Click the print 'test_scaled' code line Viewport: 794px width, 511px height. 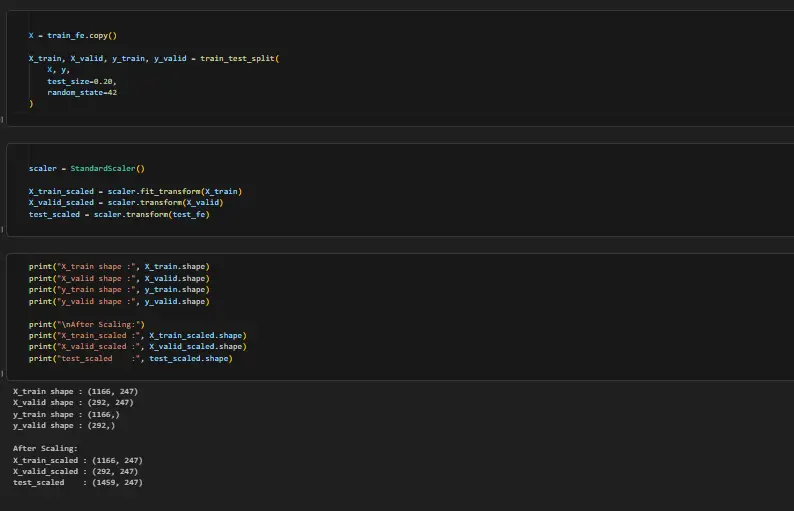click(x=131, y=358)
